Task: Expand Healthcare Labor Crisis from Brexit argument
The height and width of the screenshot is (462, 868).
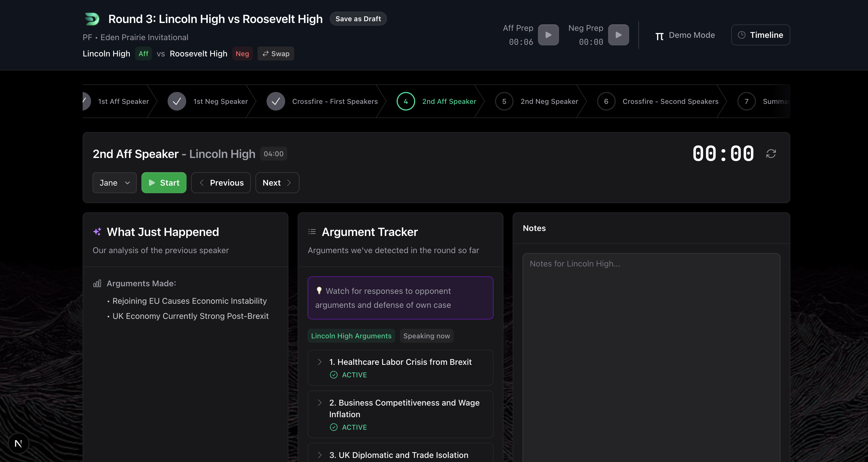Action: point(319,362)
